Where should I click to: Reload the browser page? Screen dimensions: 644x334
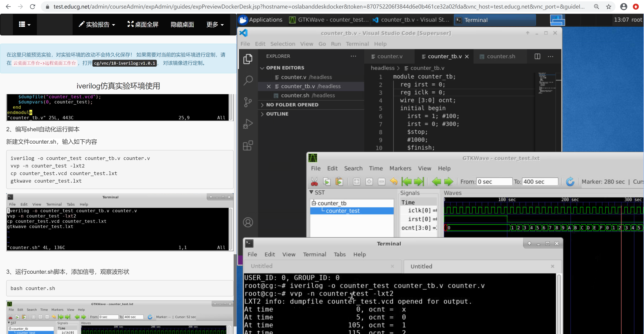(x=33, y=7)
